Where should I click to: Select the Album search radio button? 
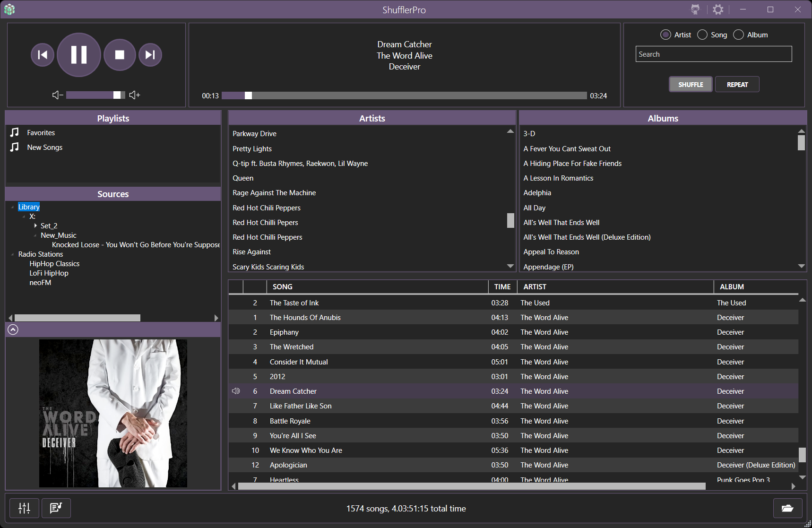(x=738, y=35)
